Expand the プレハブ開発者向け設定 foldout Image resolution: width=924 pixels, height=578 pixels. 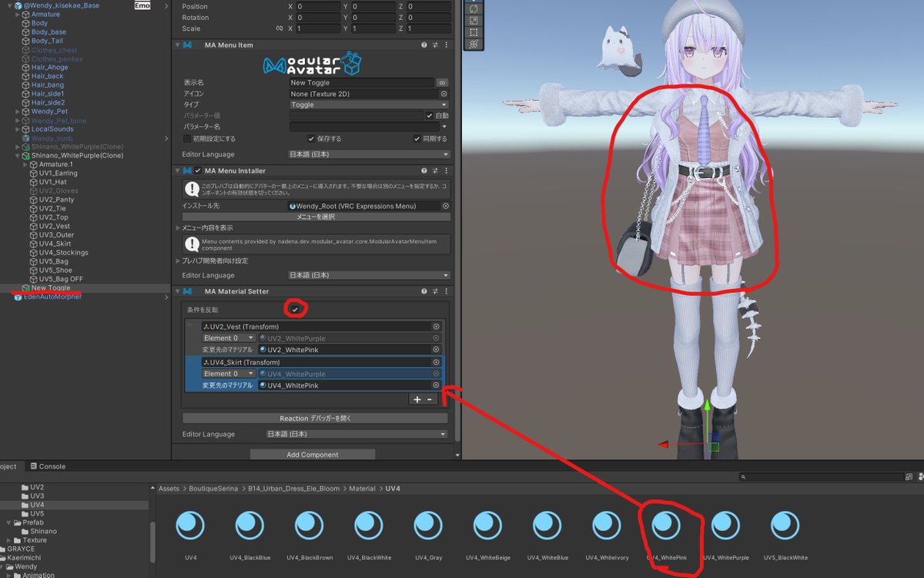[x=179, y=260]
